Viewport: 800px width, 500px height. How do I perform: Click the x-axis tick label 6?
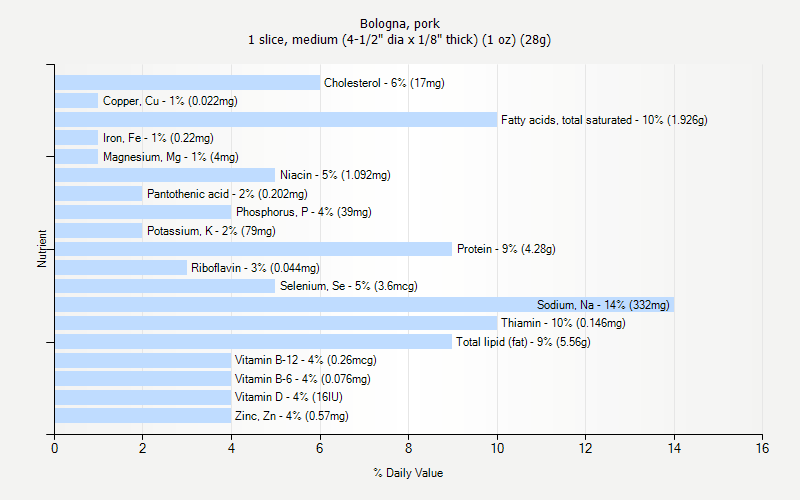319,448
